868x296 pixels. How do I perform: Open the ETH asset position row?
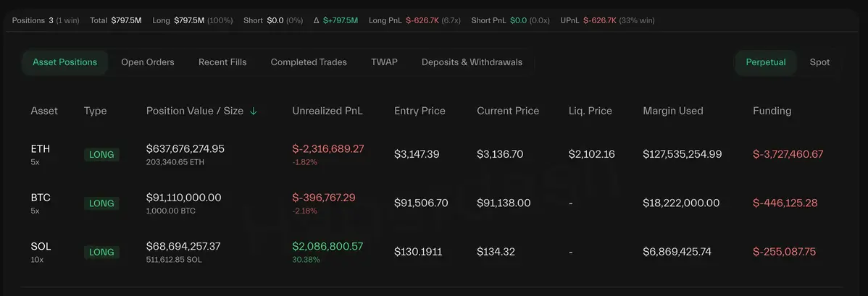point(41,149)
